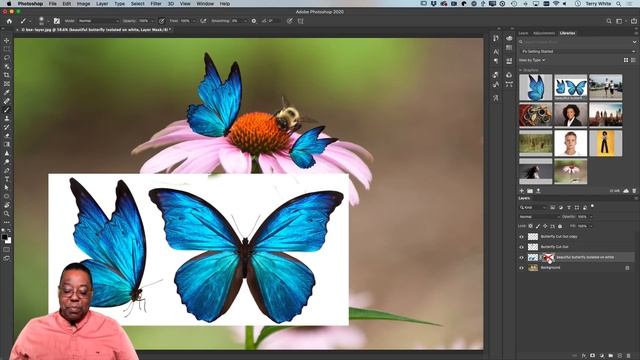
Task: Open the Ps Getting Started library dropdown
Action: click(x=578, y=51)
